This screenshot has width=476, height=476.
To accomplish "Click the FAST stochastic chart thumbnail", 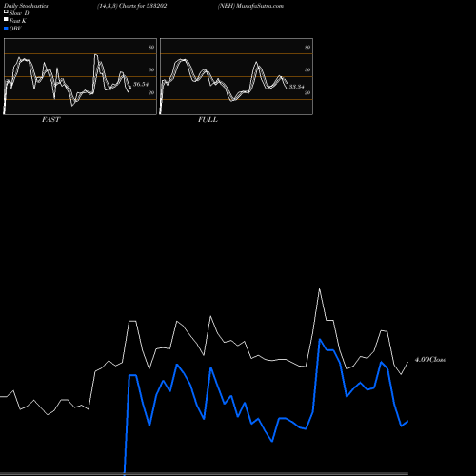I will coord(80,76).
